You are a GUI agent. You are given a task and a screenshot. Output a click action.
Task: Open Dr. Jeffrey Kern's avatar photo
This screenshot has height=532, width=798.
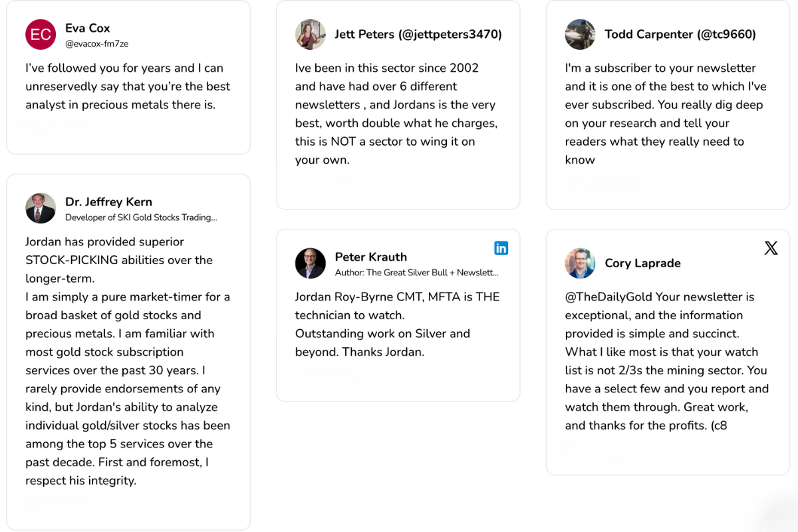(x=41, y=208)
